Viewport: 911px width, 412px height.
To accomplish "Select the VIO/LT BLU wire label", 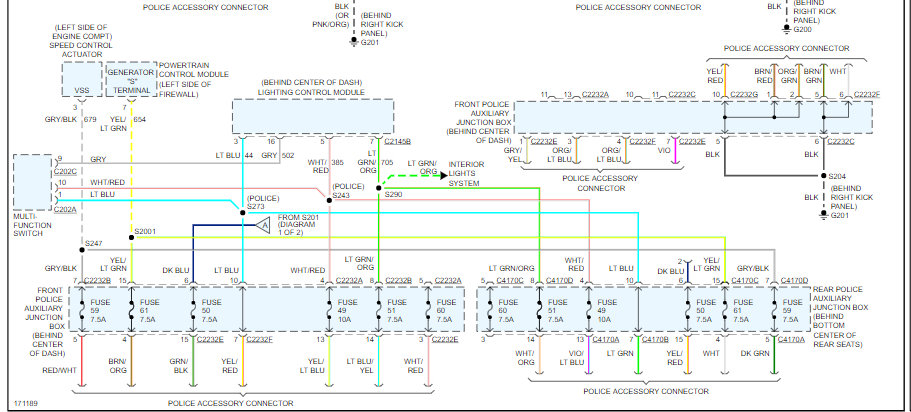I will point(572,357).
